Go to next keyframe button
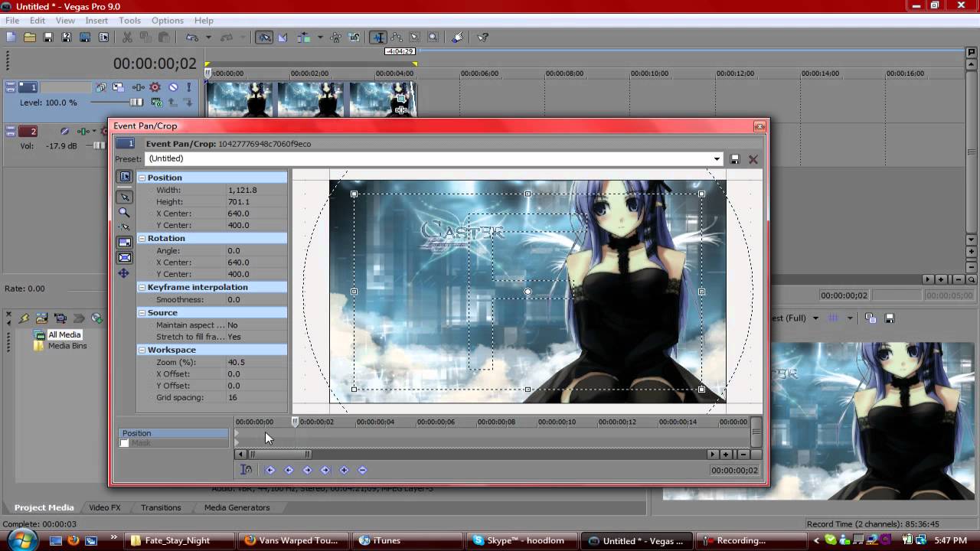 click(x=307, y=470)
